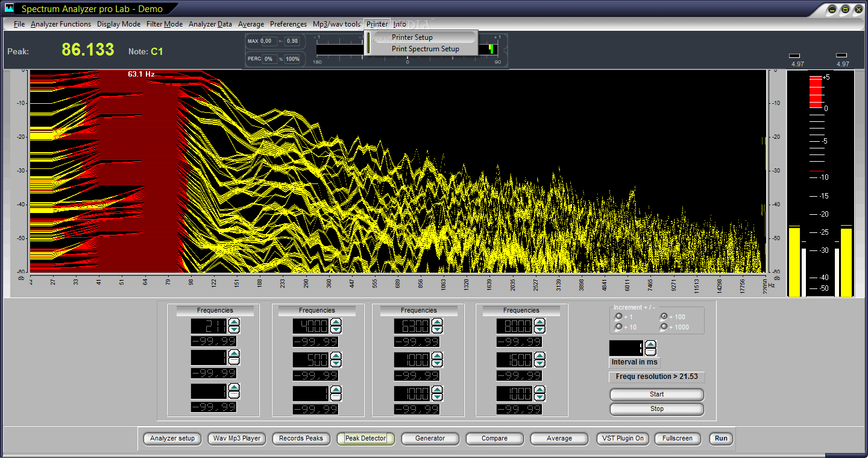Click the 63.1 Hz marker in spectrum
The height and width of the screenshot is (458, 868).
142,74
